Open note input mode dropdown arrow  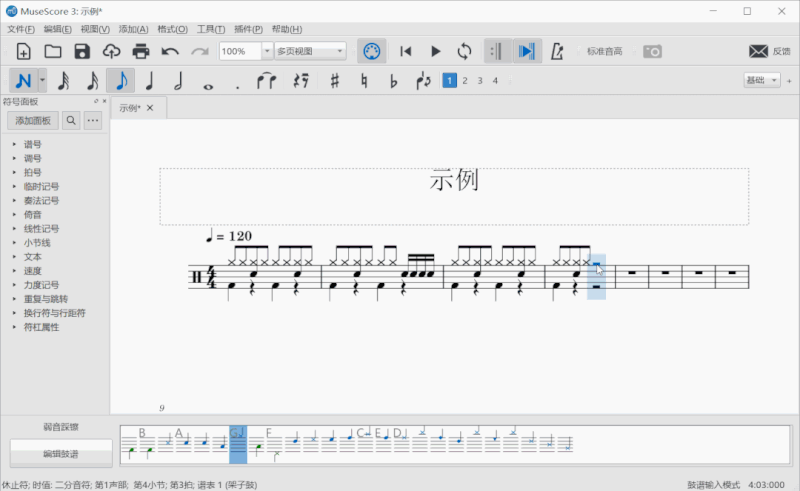42,81
